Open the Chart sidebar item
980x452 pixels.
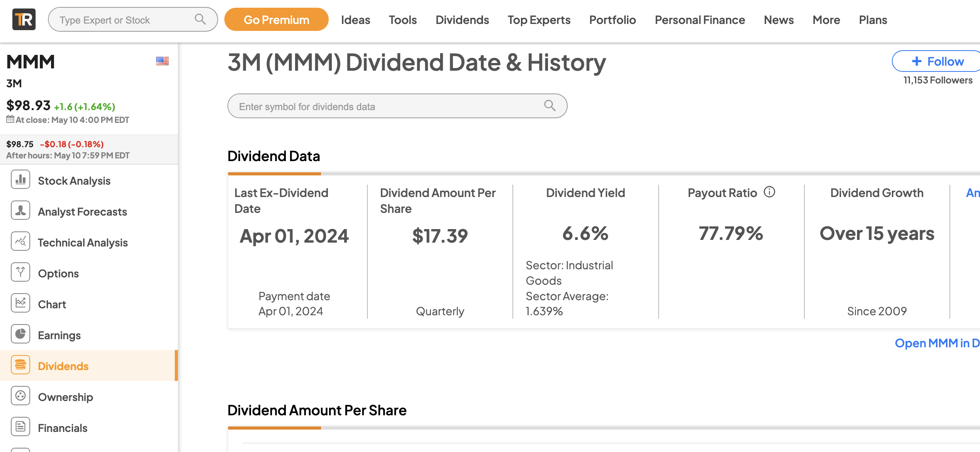[x=89, y=304]
